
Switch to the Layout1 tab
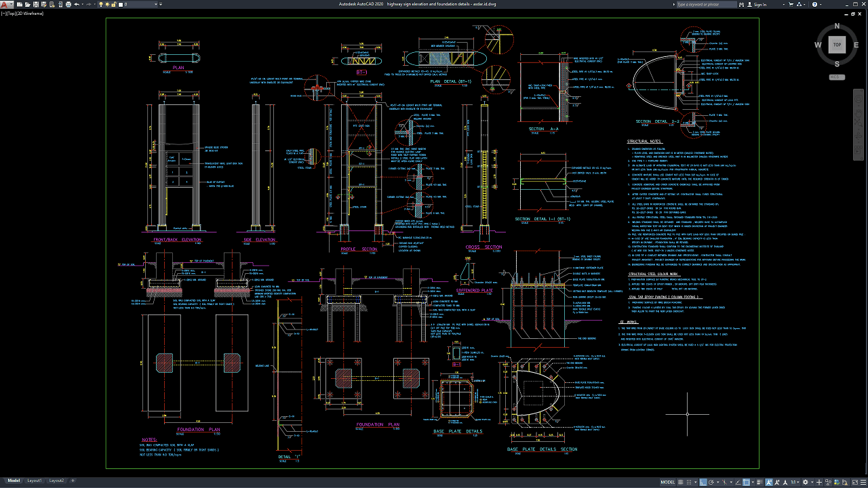(x=35, y=481)
